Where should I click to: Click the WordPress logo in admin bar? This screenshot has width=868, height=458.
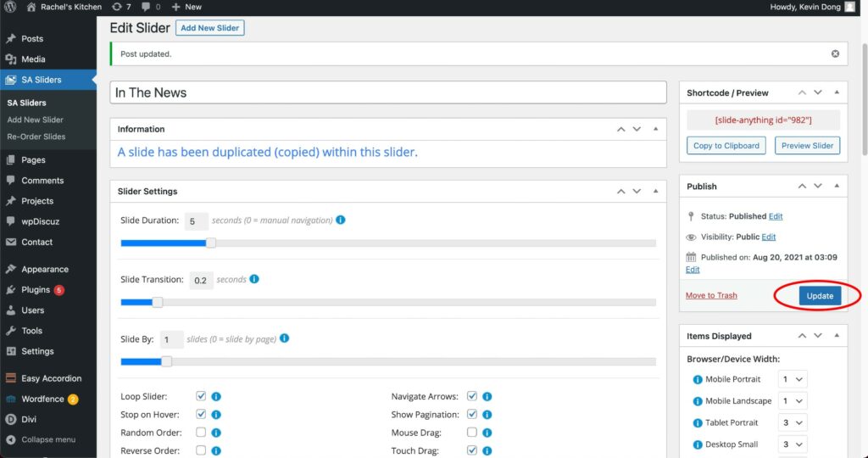coord(10,7)
